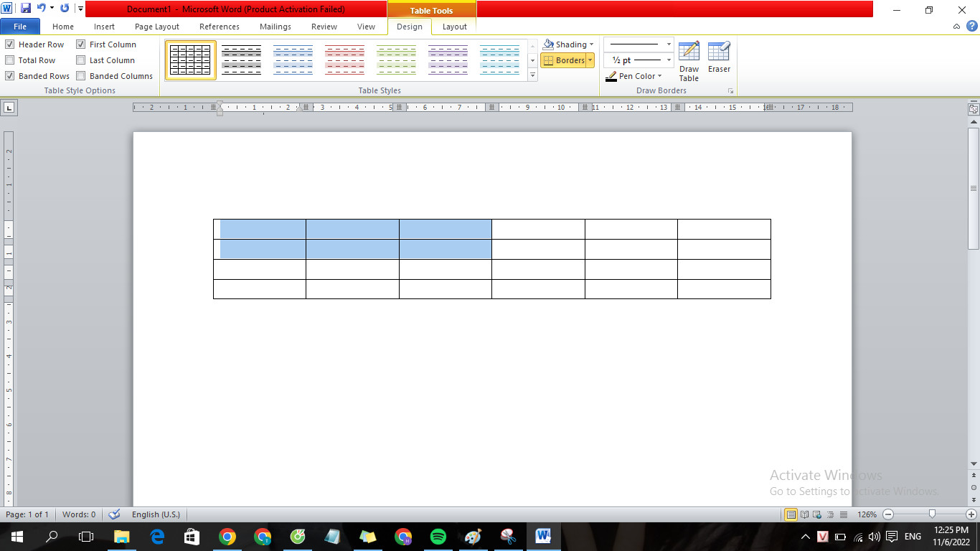
Task: Open the Draw Borders dialog launcher
Action: coord(731,91)
